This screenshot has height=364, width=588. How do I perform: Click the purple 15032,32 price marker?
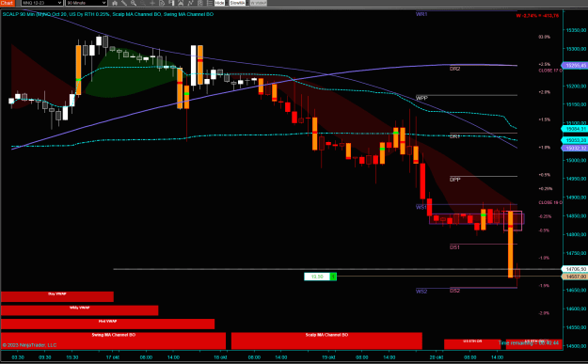(576, 149)
